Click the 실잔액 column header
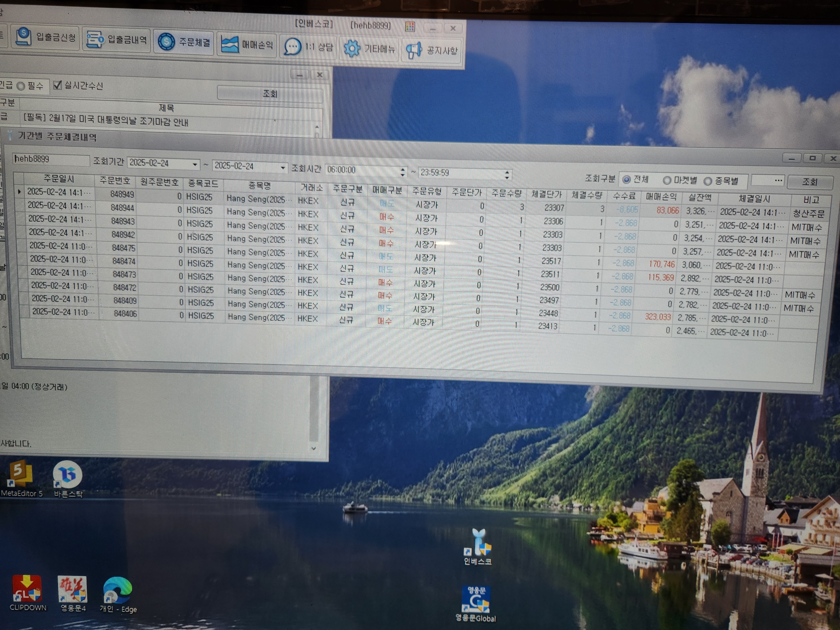The width and height of the screenshot is (840, 630). pos(700,198)
